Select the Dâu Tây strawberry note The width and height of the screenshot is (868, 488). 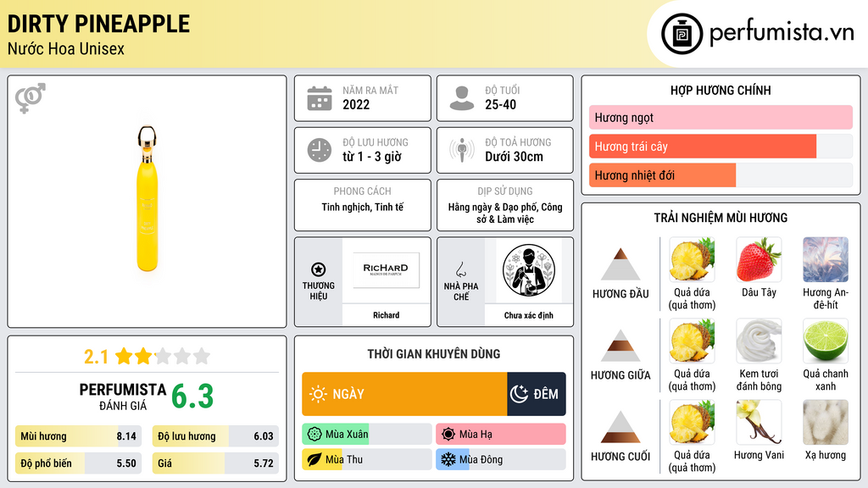[x=759, y=259]
